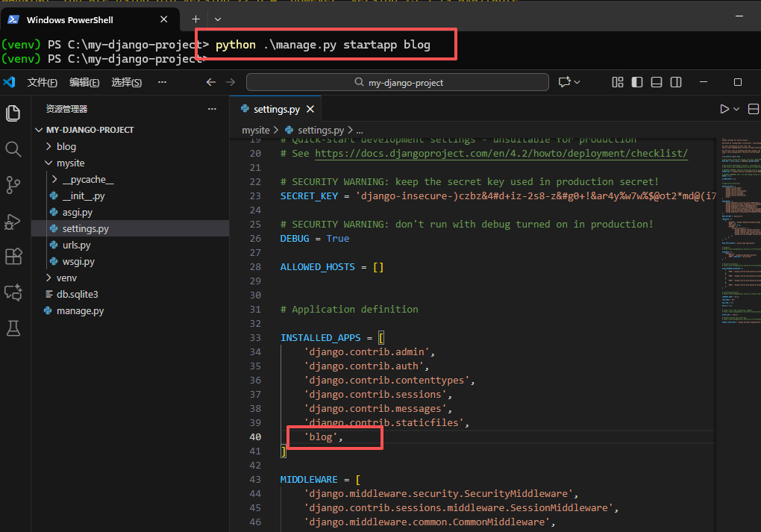761x532 pixels.
Task: Run the Python file with play button
Action: coord(724,109)
